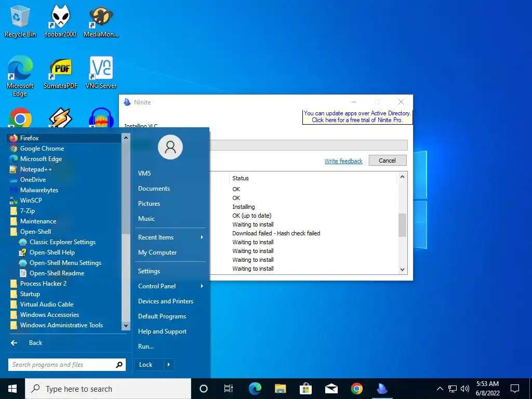This screenshot has height=399, width=532.
Task: Click the Recycle Bin desktop icon
Action: tap(20, 21)
